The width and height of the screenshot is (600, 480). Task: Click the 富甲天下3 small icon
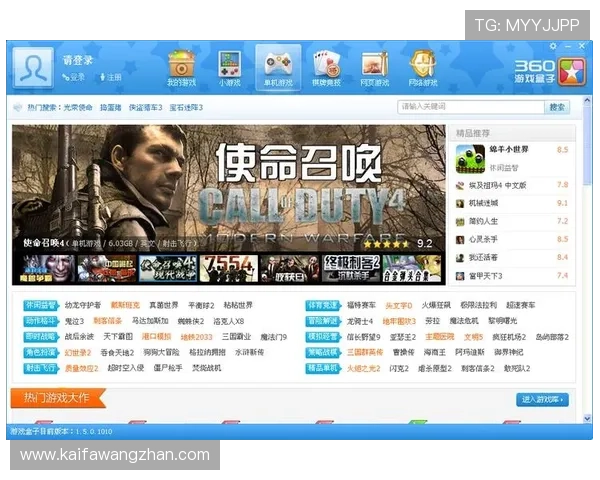pos(460,276)
